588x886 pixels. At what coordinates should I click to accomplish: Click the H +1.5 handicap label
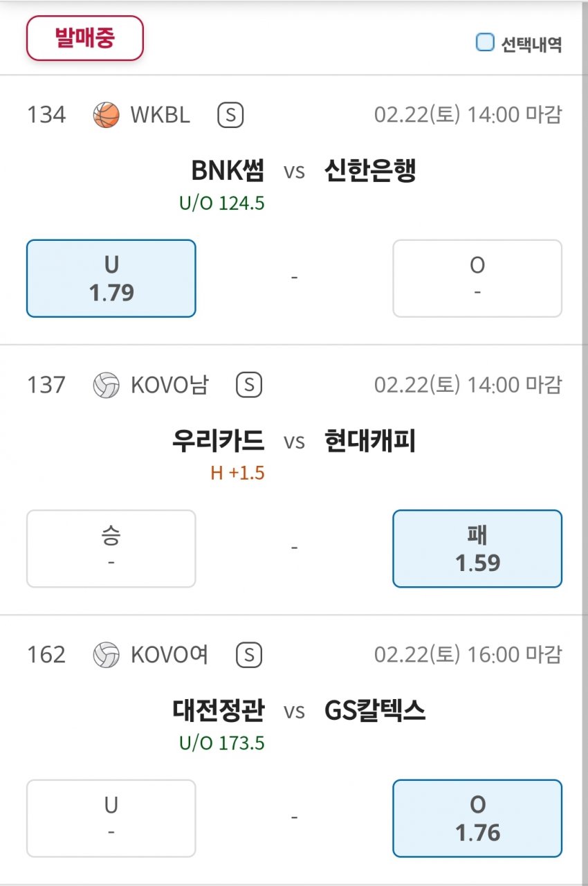click(x=238, y=473)
